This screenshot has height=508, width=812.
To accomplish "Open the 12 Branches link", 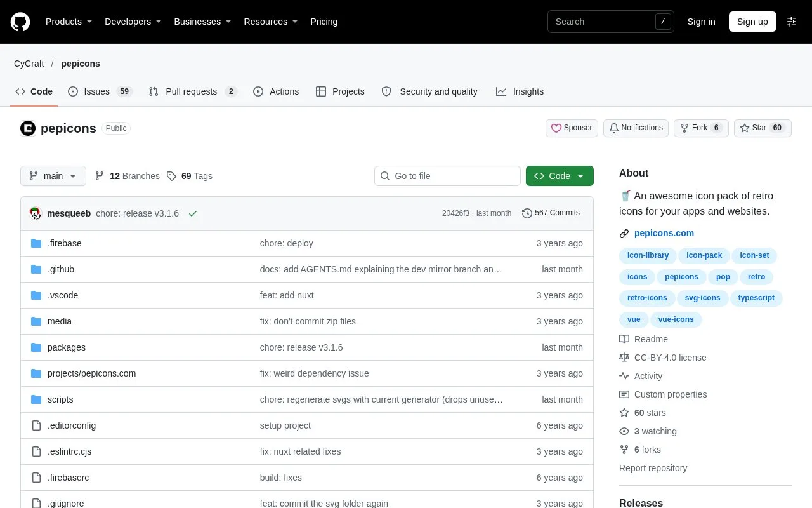I will pyautogui.click(x=128, y=176).
